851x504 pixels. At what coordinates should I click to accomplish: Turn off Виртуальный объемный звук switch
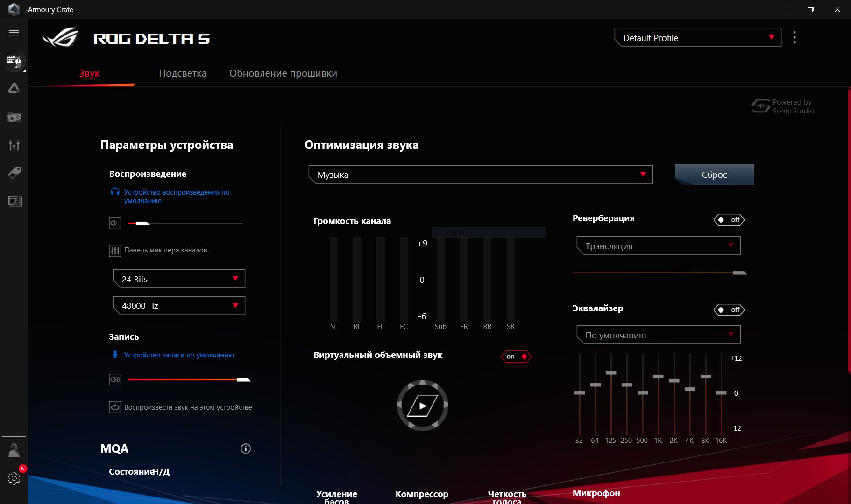(516, 357)
